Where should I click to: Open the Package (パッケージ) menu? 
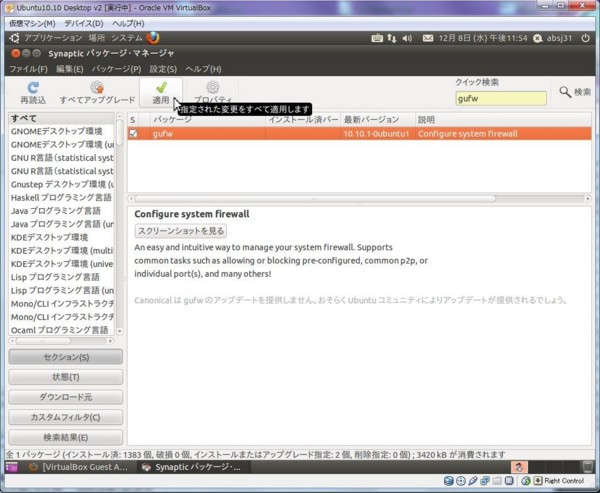pyautogui.click(x=116, y=69)
